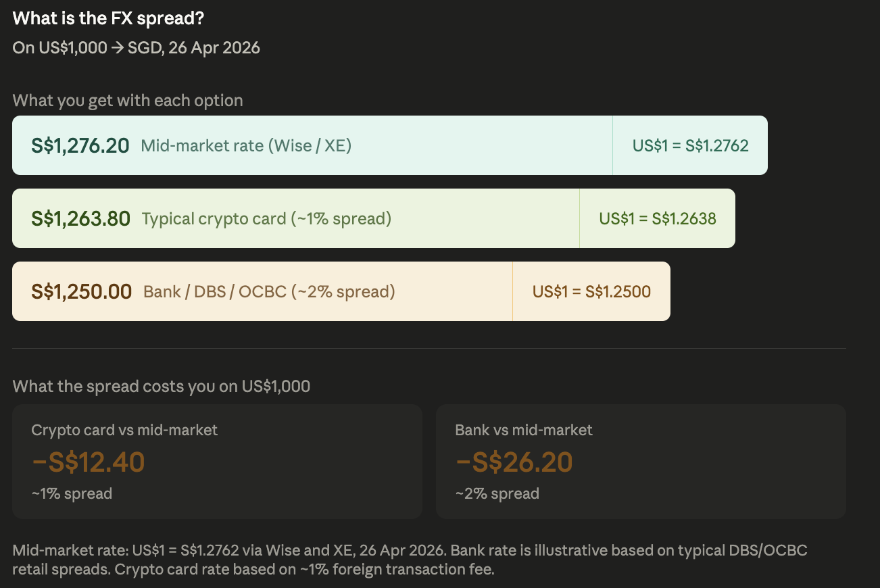Image resolution: width=880 pixels, height=588 pixels.
Task: Click the US$1 = S$1.2638 rate cell
Action: 657,218
